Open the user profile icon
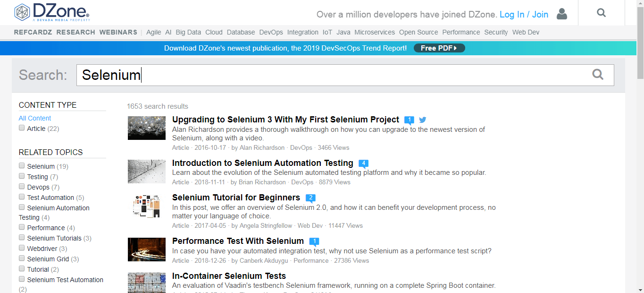The height and width of the screenshot is (293, 644). (561, 14)
